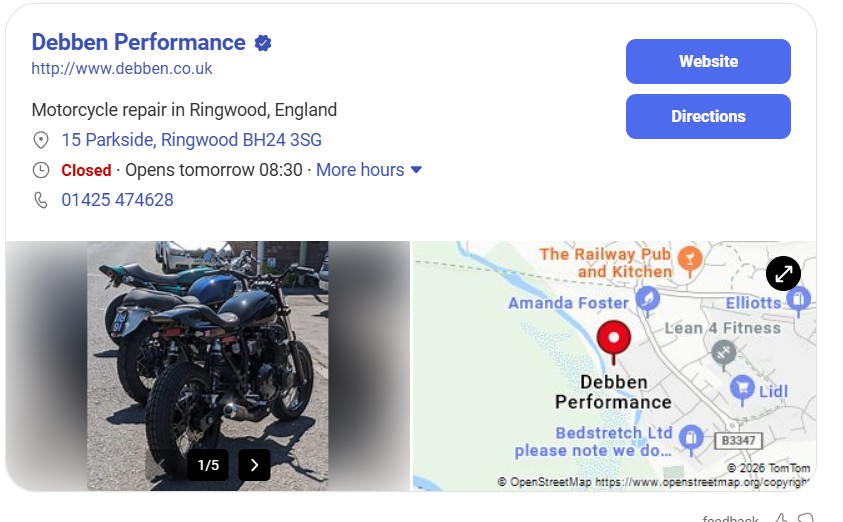Click the phone icon next to number

click(41, 200)
